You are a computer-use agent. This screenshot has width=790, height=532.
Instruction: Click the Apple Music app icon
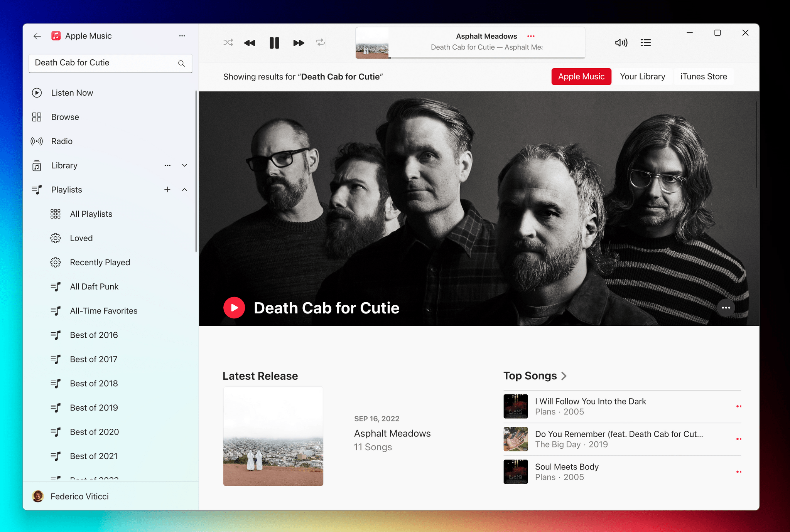(x=55, y=36)
